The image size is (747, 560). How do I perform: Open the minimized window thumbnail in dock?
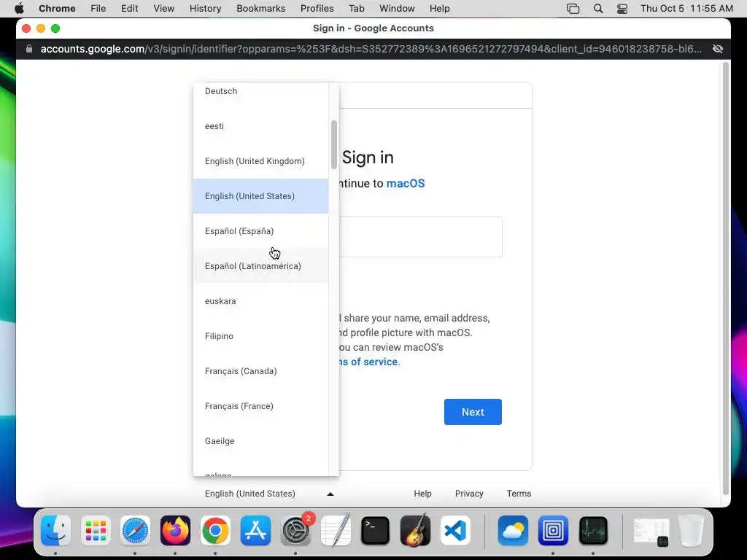[x=651, y=532]
